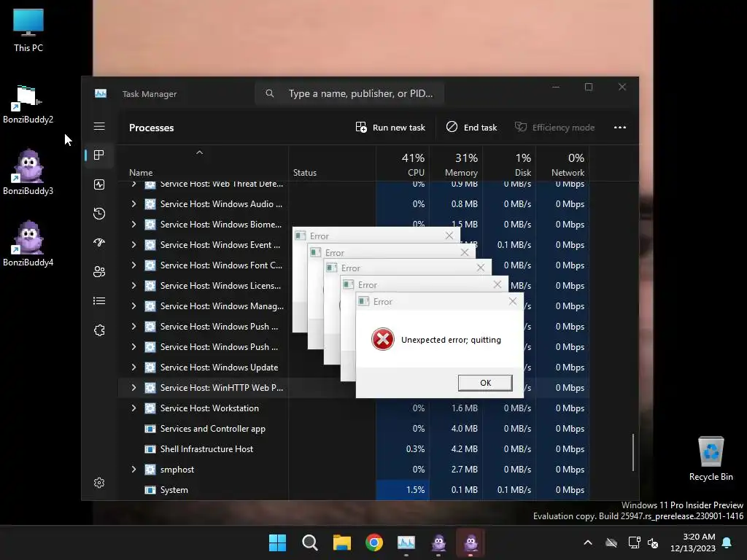
Task: Select the Processes page icon in sidebar
Action: 99,155
